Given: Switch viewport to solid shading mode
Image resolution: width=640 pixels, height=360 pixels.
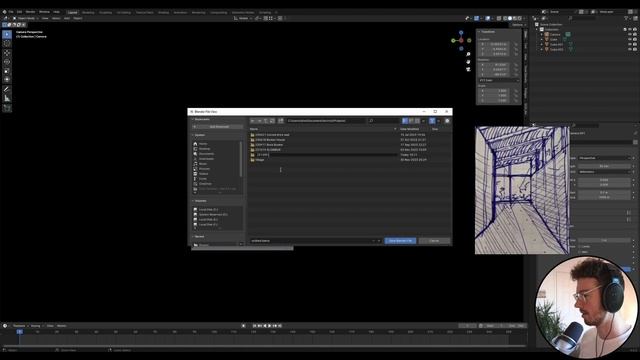Looking at the screenshot, I should (x=510, y=18).
